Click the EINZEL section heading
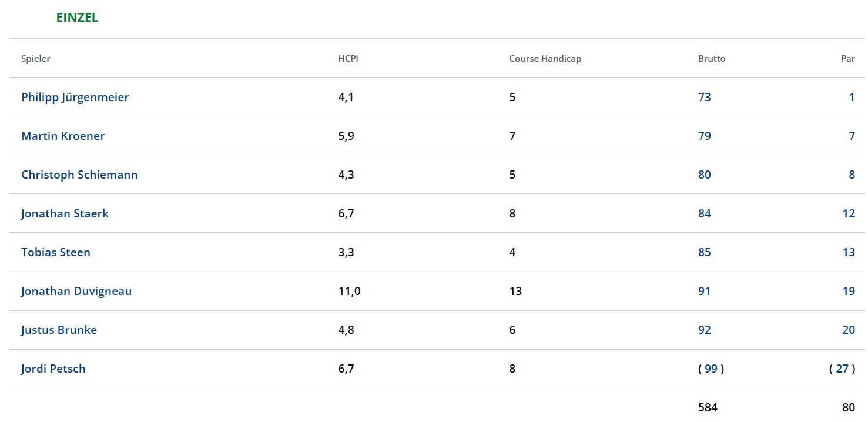Screen dimensions: 868x422 [x=77, y=18]
